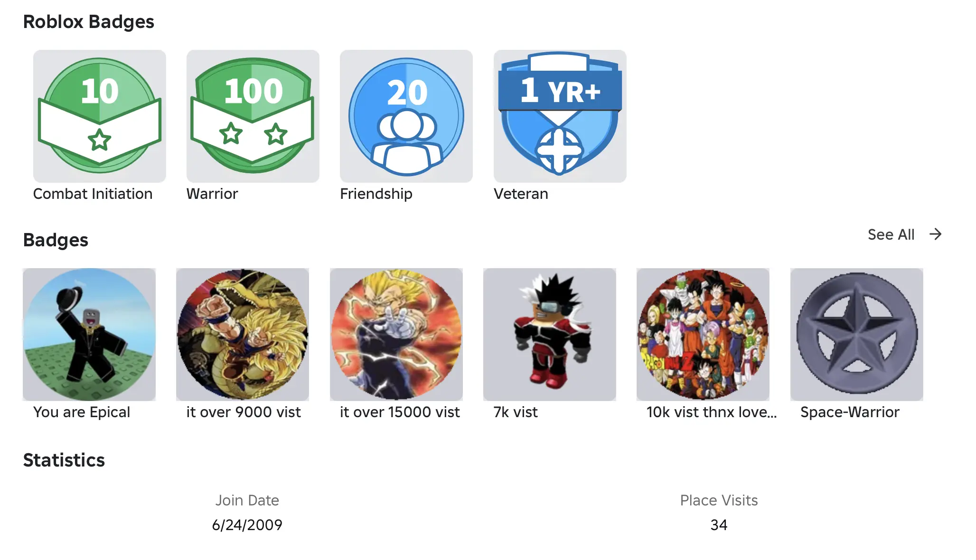Click the Warrior 100 badge icon
The width and height of the screenshot is (976, 560).
click(253, 116)
